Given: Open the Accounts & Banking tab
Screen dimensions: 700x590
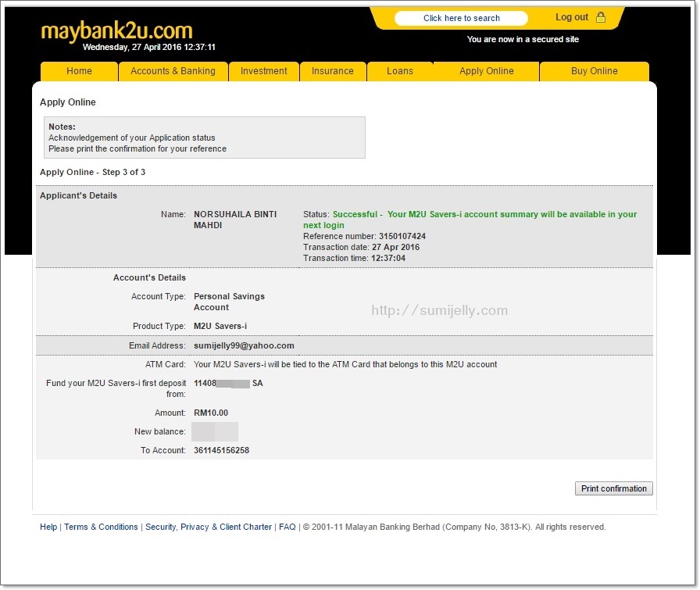Looking at the screenshot, I should pos(173,71).
